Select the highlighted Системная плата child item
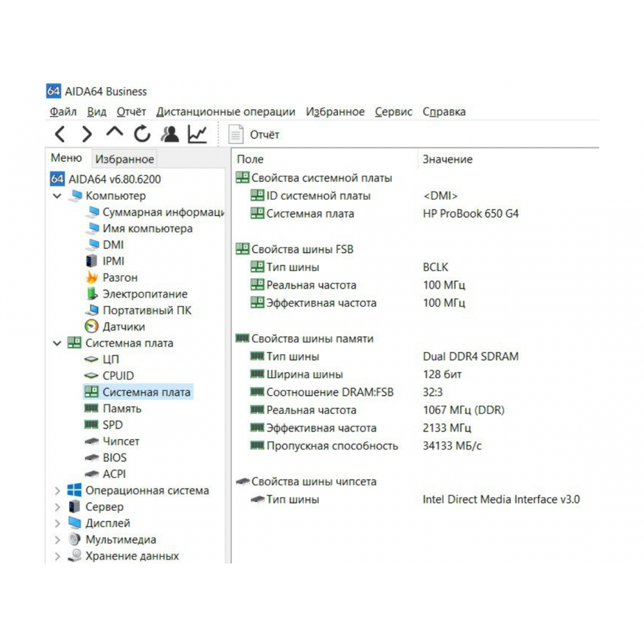The image size is (644, 644). click(x=138, y=392)
